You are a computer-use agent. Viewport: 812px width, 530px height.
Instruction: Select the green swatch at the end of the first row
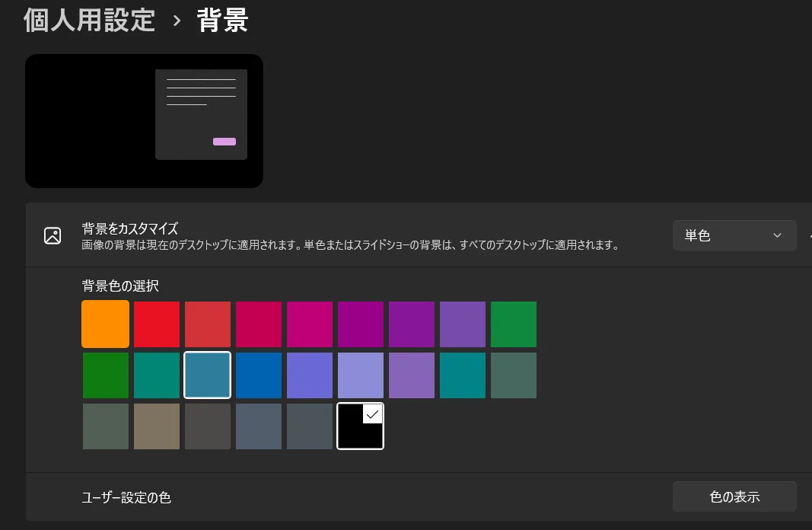tap(514, 324)
